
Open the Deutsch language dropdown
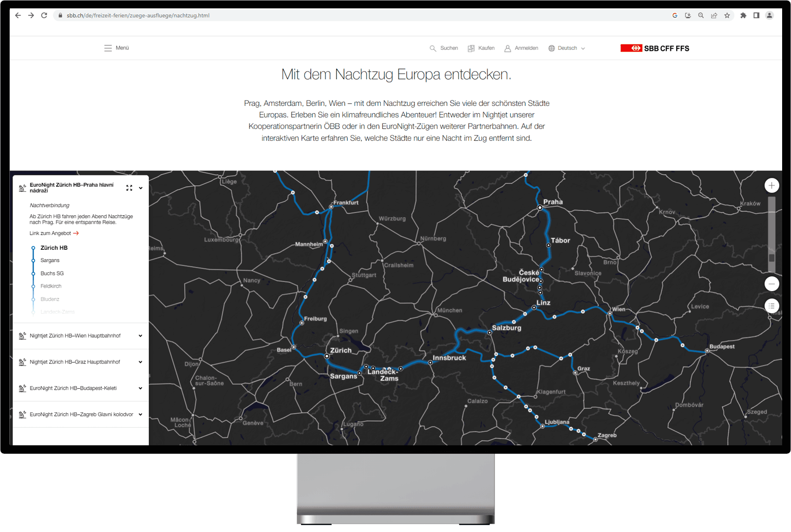point(567,48)
